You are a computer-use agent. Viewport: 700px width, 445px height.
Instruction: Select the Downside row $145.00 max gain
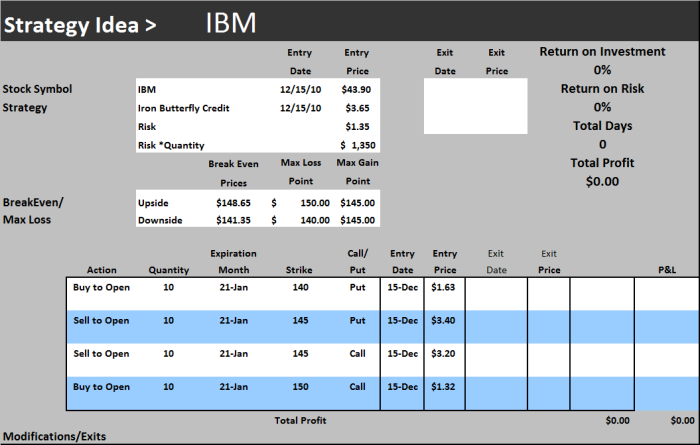(358, 220)
